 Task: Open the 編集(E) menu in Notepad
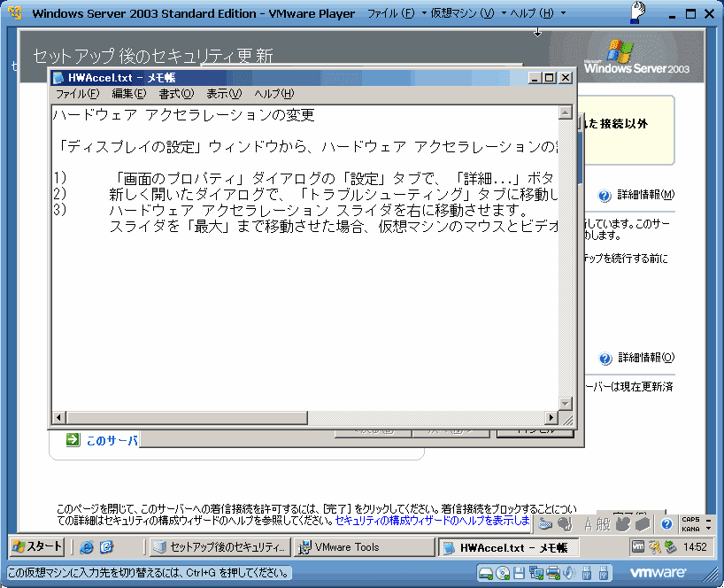click(x=129, y=94)
